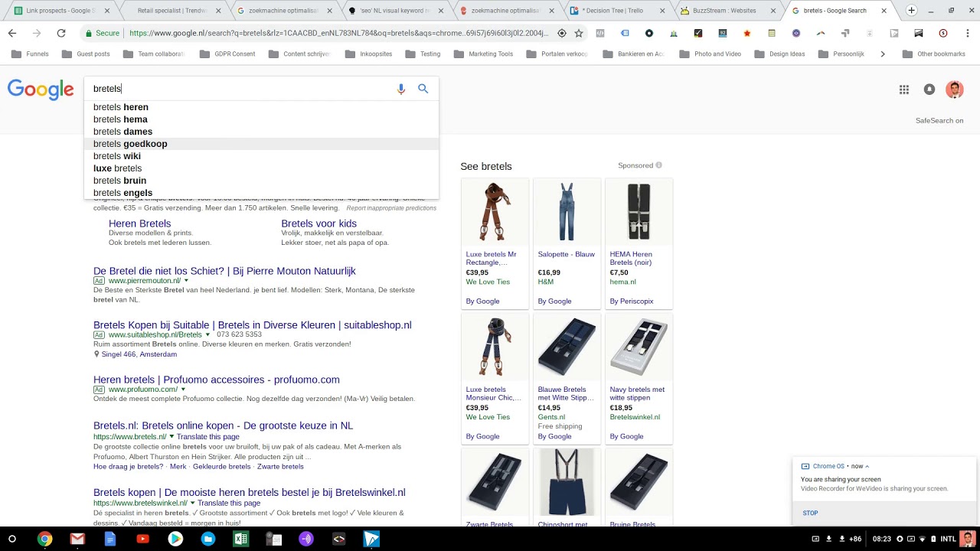Open Singel 466, Amsterdam address link
Screen dimensions: 980x551
[x=139, y=354]
